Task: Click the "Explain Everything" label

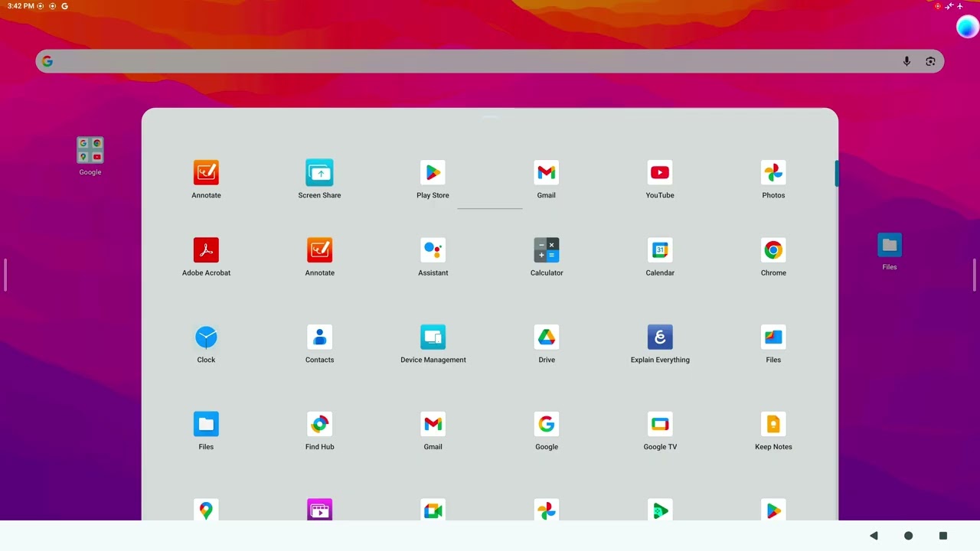Action: 659,360
